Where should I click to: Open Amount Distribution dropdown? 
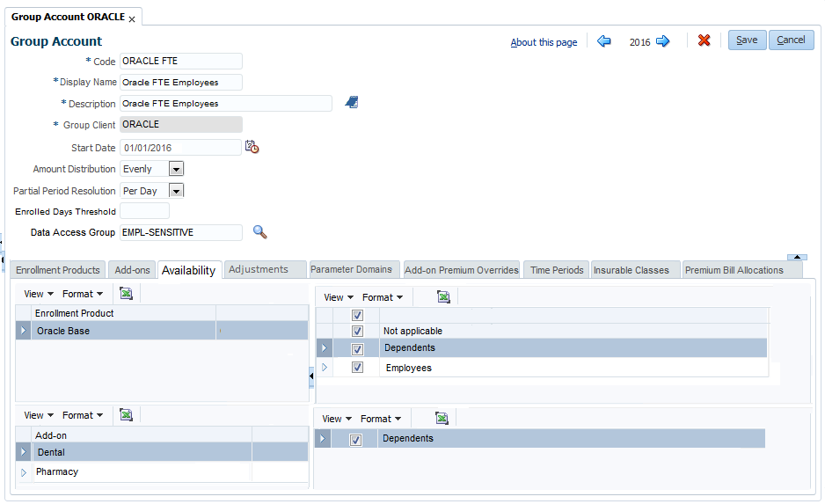pos(176,169)
